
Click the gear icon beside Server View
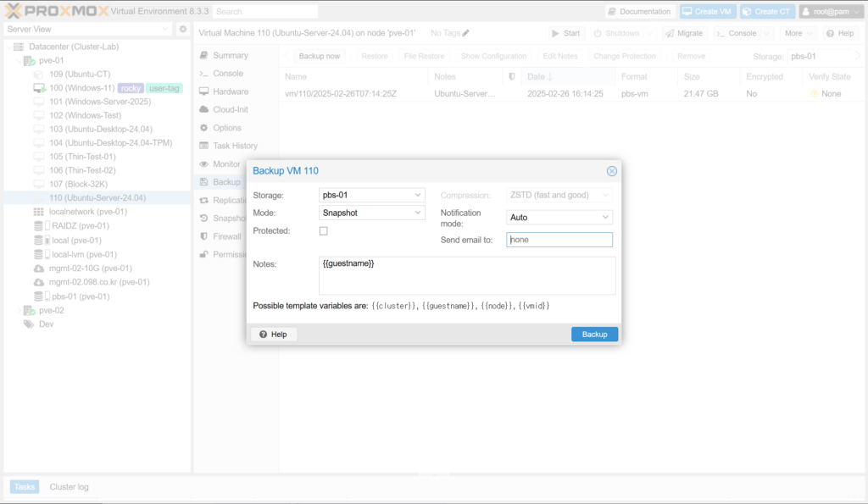(x=182, y=29)
